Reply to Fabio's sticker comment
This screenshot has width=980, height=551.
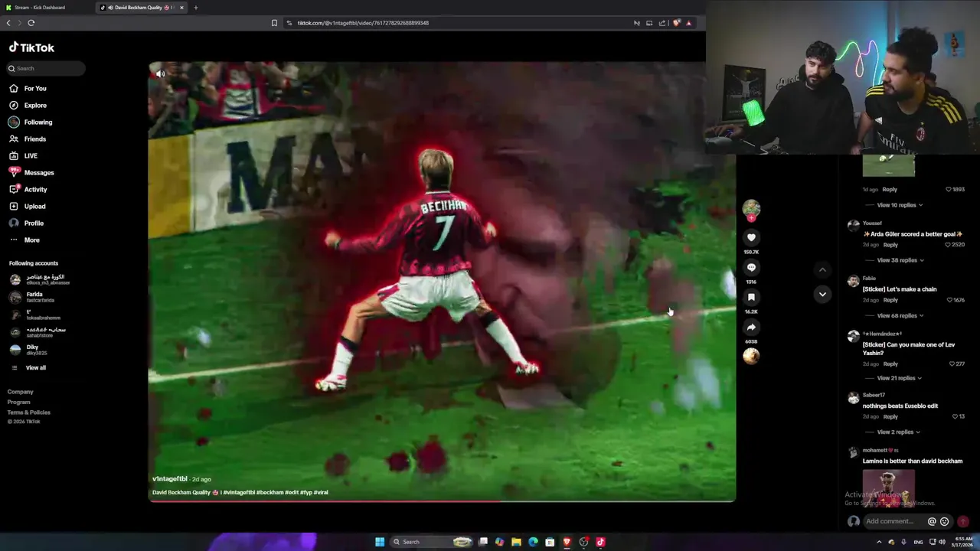(890, 300)
